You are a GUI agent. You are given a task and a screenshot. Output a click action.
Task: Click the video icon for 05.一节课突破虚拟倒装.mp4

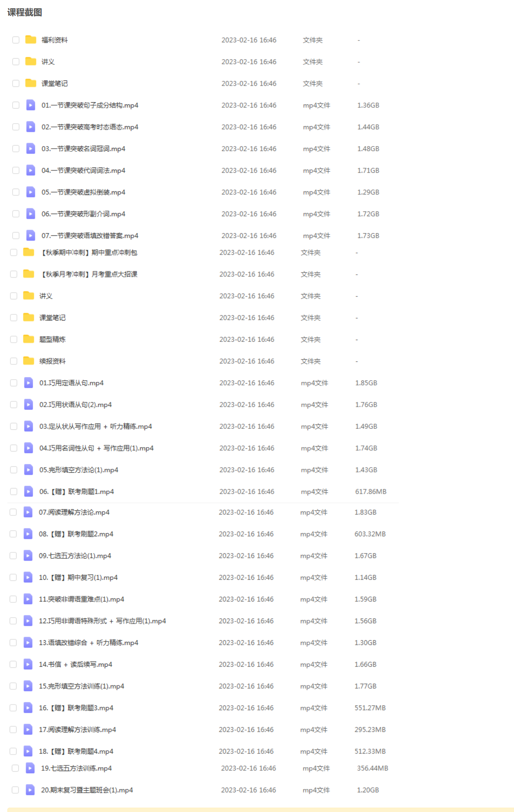tap(30, 192)
